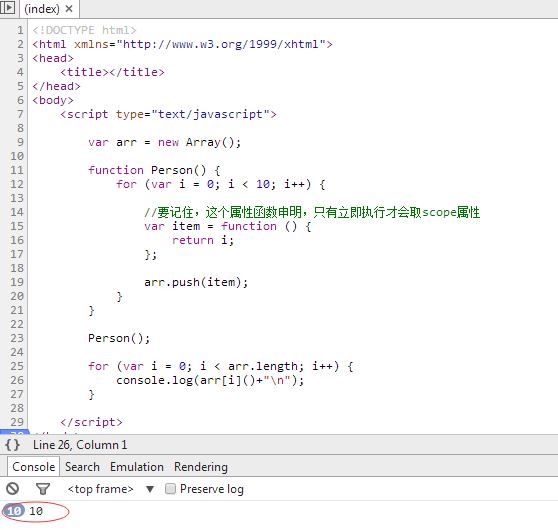Switch to the Emulation tab
Viewport: 558px width, 530px height.
(137, 466)
